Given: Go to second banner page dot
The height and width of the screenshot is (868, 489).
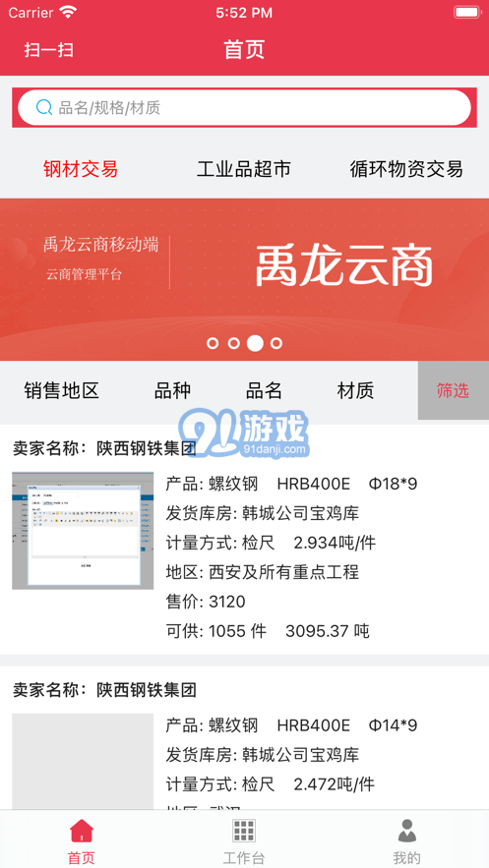Looking at the screenshot, I should click(x=233, y=343).
